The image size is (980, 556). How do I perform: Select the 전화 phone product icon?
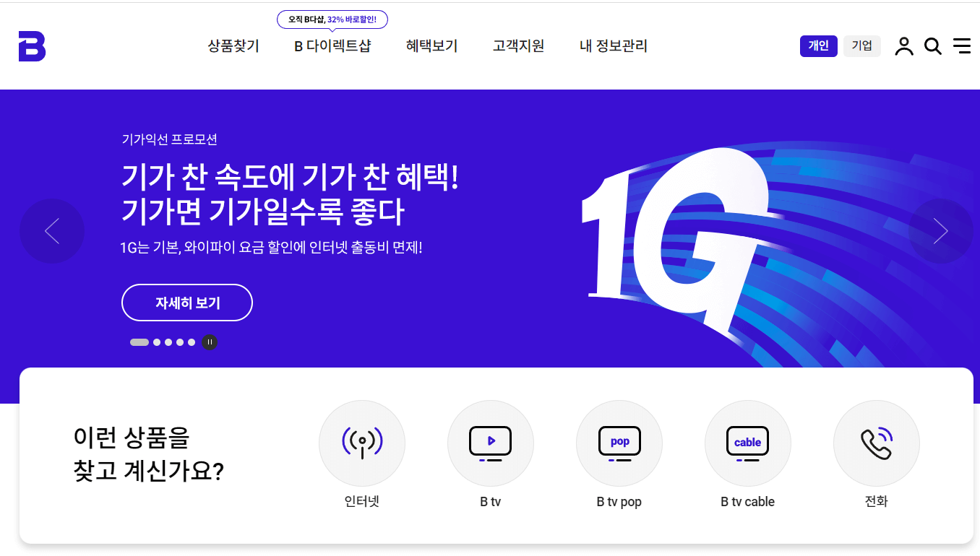pyautogui.click(x=877, y=443)
